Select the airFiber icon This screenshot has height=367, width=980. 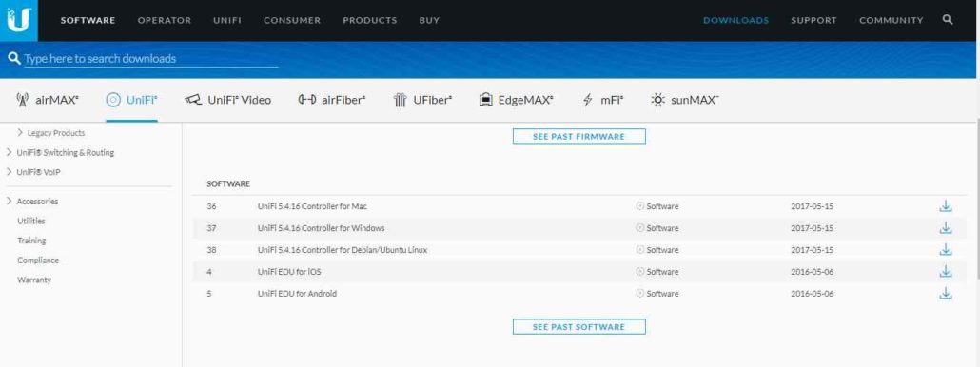coord(307,100)
